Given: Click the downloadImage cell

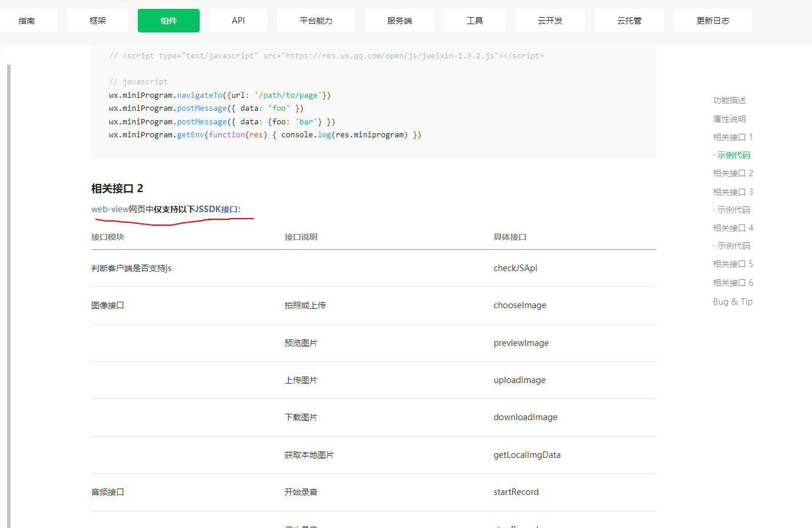Looking at the screenshot, I should point(525,417).
